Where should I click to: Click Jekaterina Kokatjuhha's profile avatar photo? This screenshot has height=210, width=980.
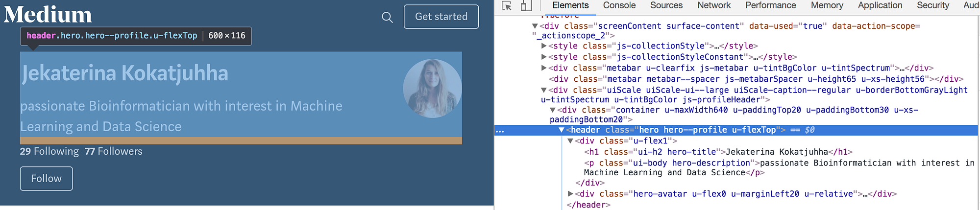click(432, 89)
